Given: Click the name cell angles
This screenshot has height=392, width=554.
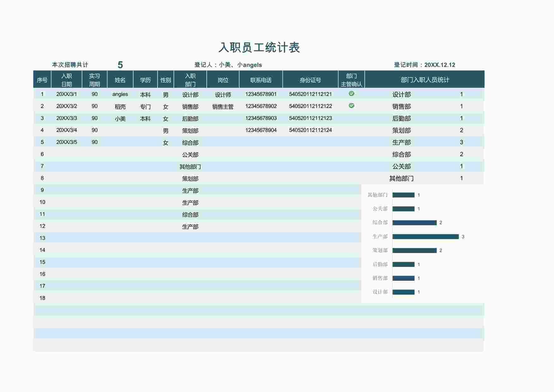Looking at the screenshot, I should click(120, 94).
